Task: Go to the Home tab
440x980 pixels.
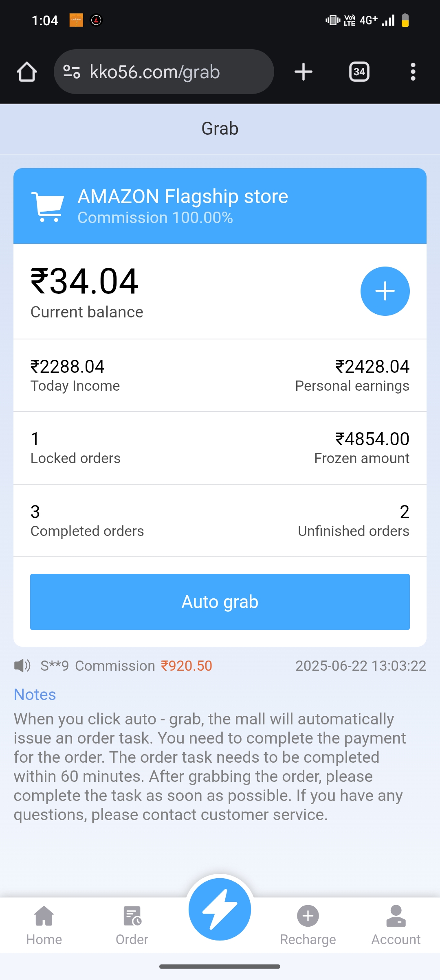Action: (44, 925)
